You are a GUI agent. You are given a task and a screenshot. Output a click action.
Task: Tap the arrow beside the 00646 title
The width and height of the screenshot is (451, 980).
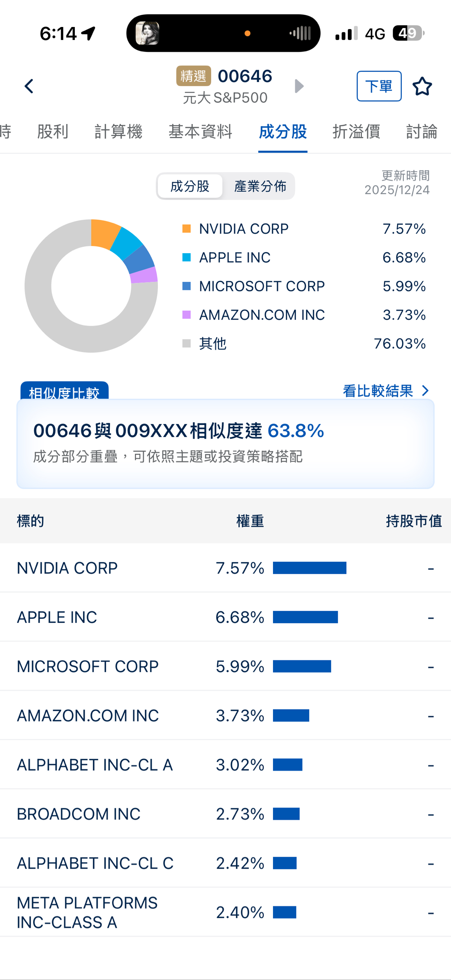pos(299,86)
